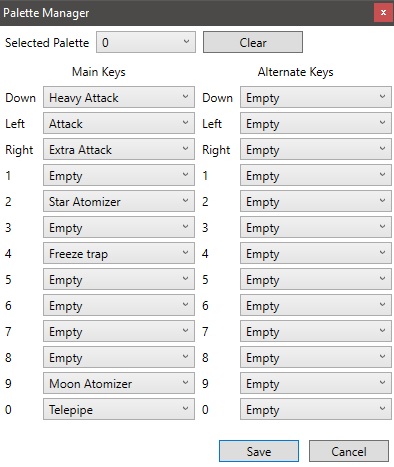Open Alternate Keys Left dropdown
This screenshot has width=394, height=467.
tap(316, 123)
